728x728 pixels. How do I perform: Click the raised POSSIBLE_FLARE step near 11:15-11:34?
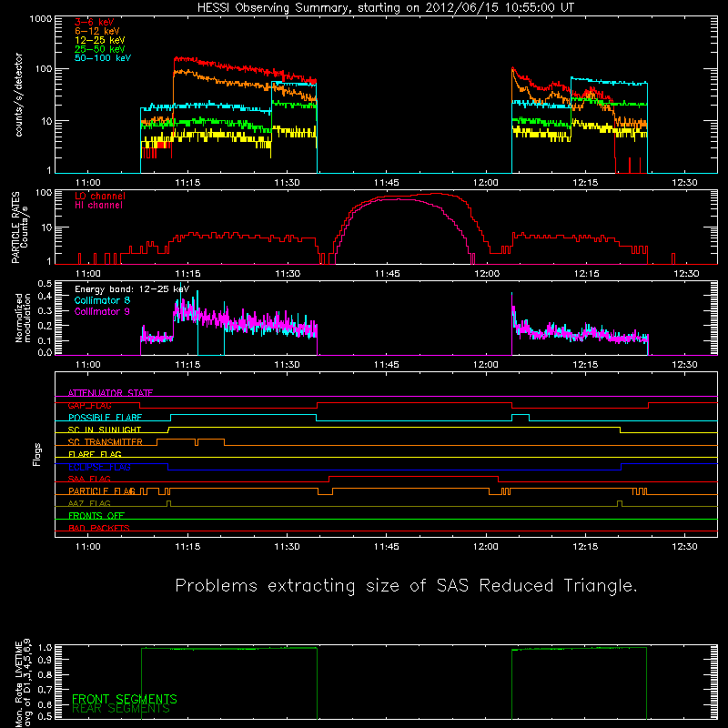(243, 415)
